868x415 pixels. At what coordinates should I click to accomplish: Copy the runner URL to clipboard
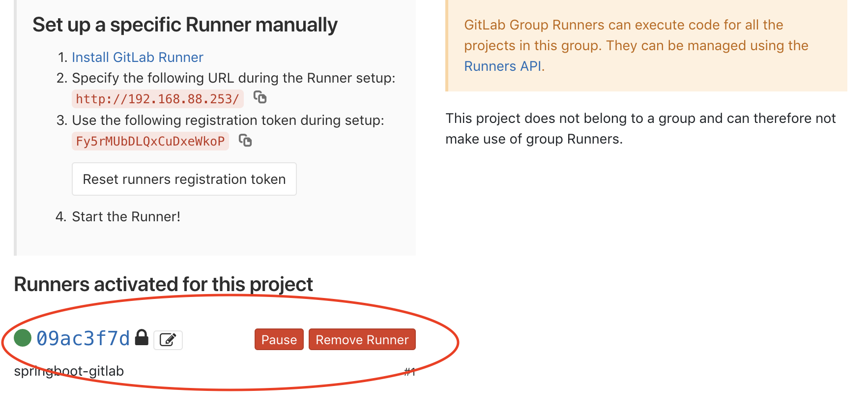click(x=260, y=97)
